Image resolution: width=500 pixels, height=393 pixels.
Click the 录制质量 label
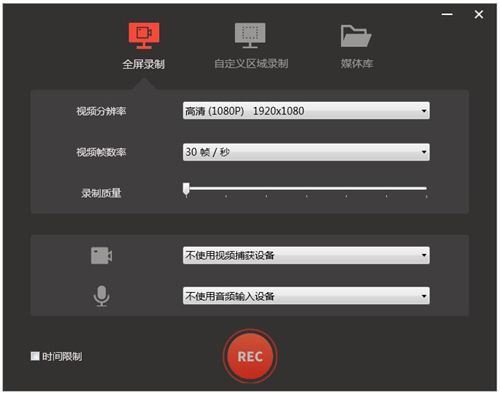click(x=101, y=193)
